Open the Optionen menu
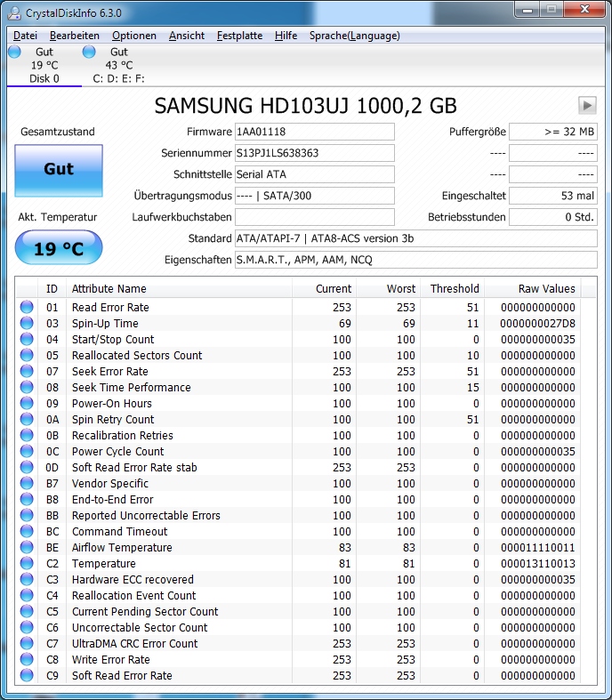 tap(134, 36)
